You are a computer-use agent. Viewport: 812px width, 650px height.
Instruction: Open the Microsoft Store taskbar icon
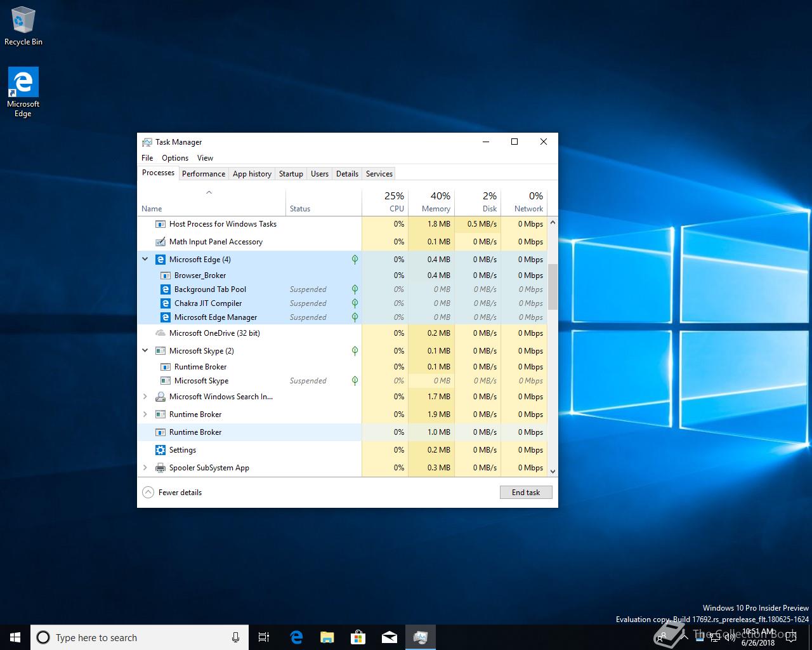point(358,637)
